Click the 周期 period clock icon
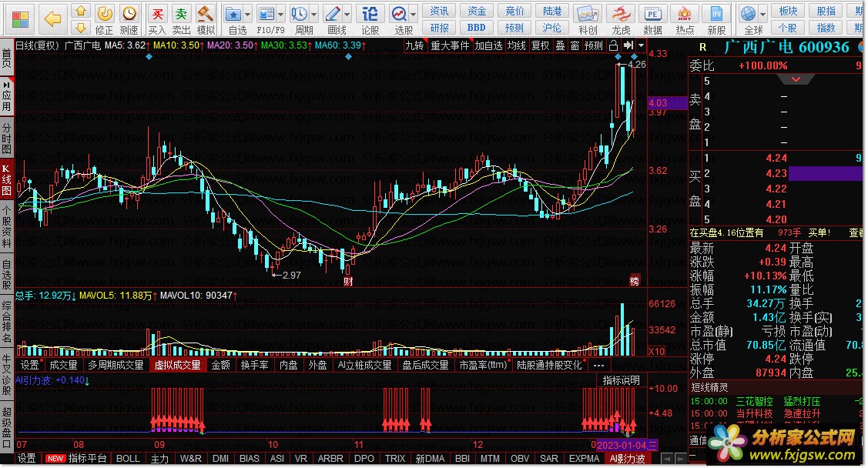868x468 pixels. point(300,14)
